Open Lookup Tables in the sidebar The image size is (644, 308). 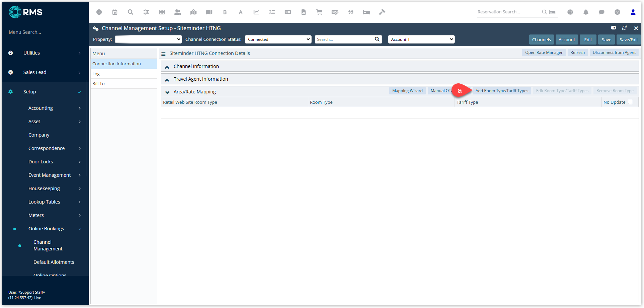click(x=44, y=202)
